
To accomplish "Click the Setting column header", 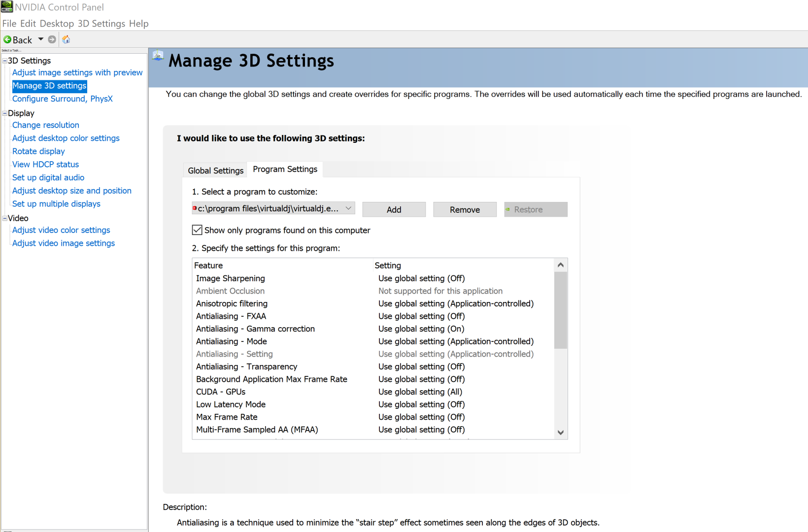I will [464, 266].
